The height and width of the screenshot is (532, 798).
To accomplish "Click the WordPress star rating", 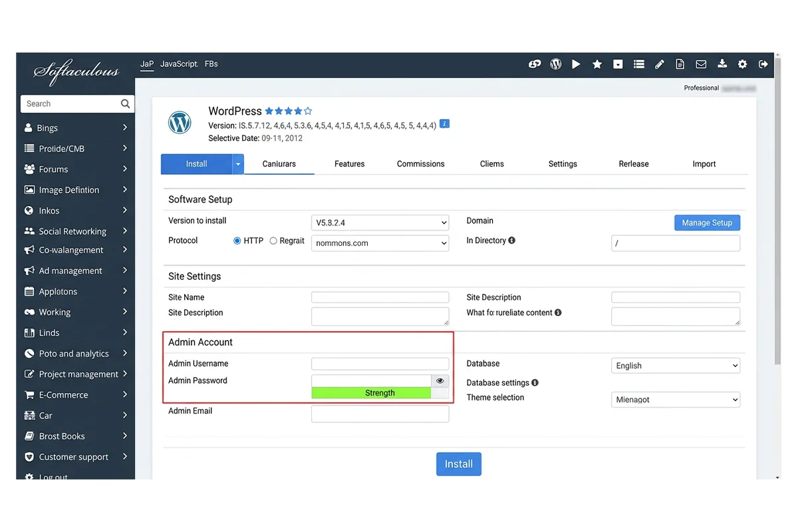I will coord(289,111).
